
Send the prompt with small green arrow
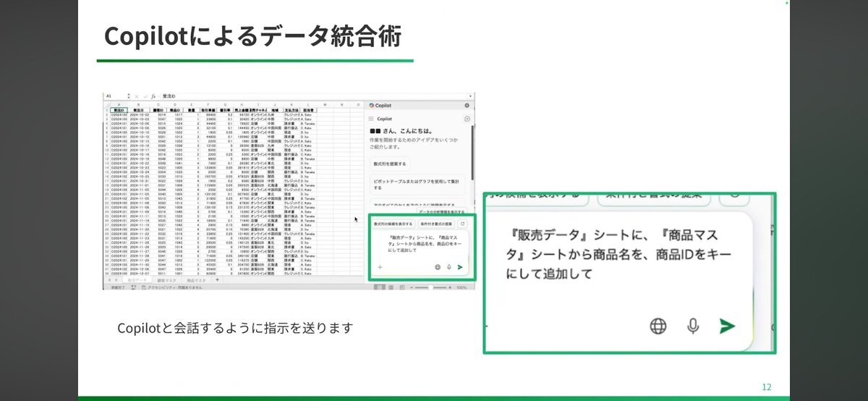tap(460, 267)
